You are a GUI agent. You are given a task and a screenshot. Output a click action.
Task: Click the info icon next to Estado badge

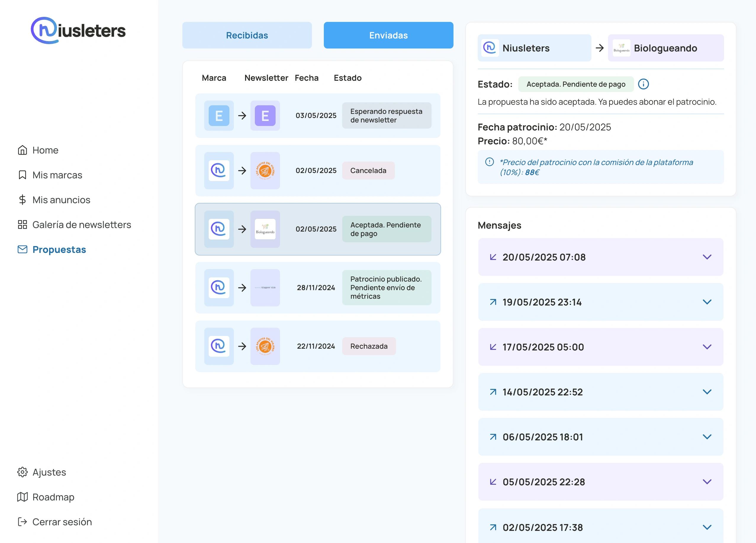(x=643, y=84)
